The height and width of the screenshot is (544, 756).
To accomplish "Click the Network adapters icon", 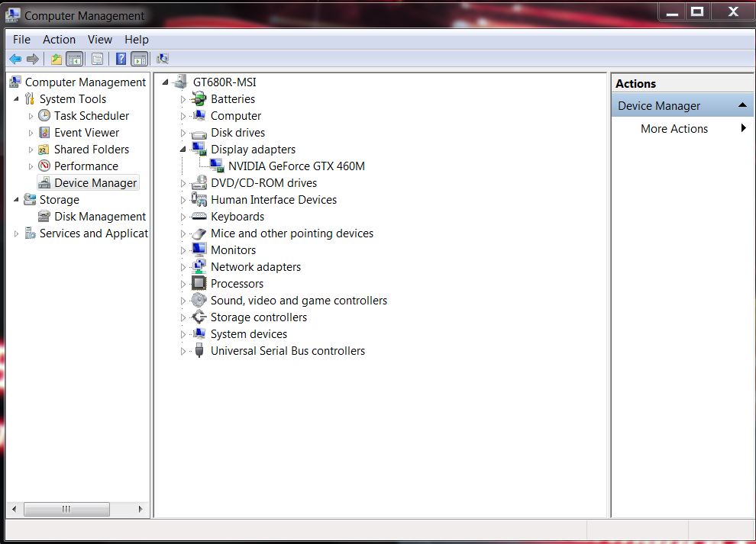I will tap(199, 266).
